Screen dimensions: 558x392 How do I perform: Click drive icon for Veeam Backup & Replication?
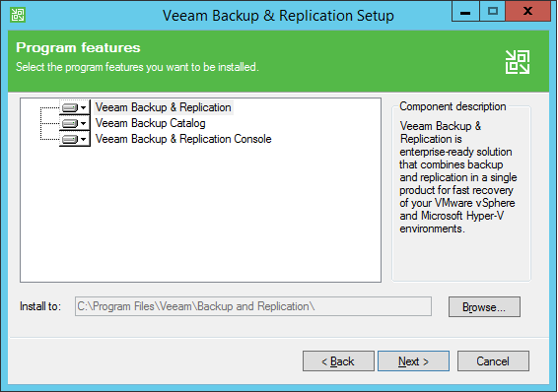(x=70, y=107)
